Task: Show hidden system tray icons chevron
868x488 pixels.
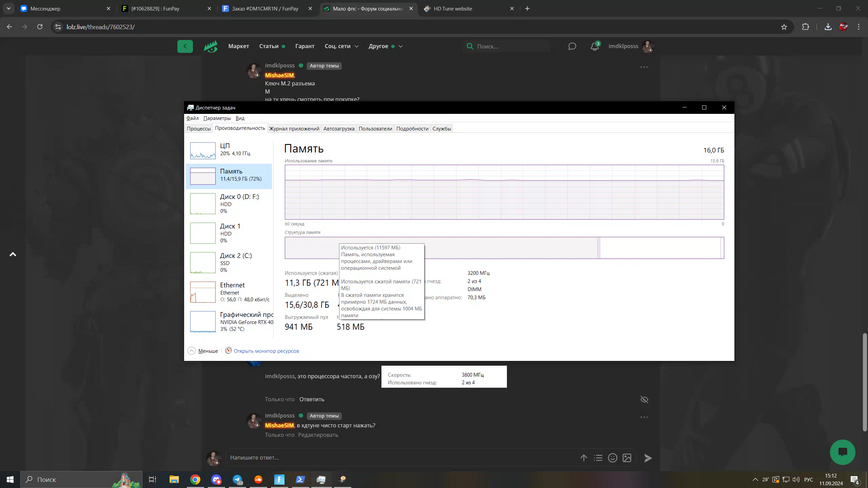Action: point(755,480)
